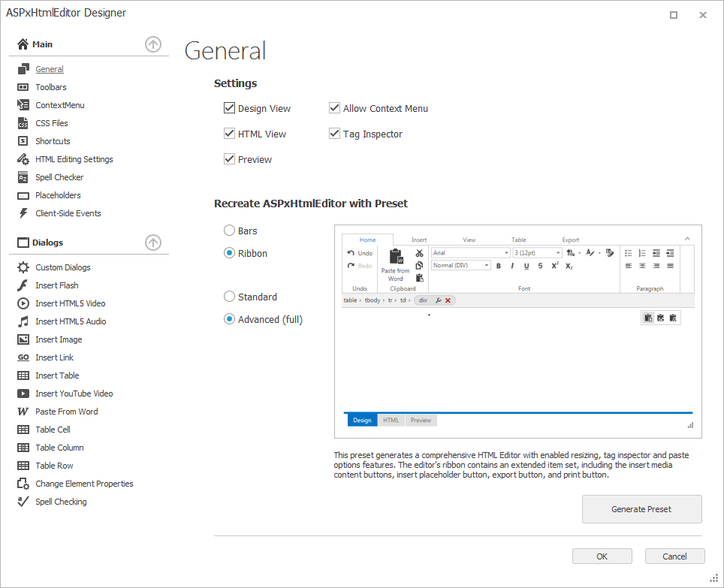
Task: Open General settings icon in sidebar
Action: pyautogui.click(x=23, y=69)
